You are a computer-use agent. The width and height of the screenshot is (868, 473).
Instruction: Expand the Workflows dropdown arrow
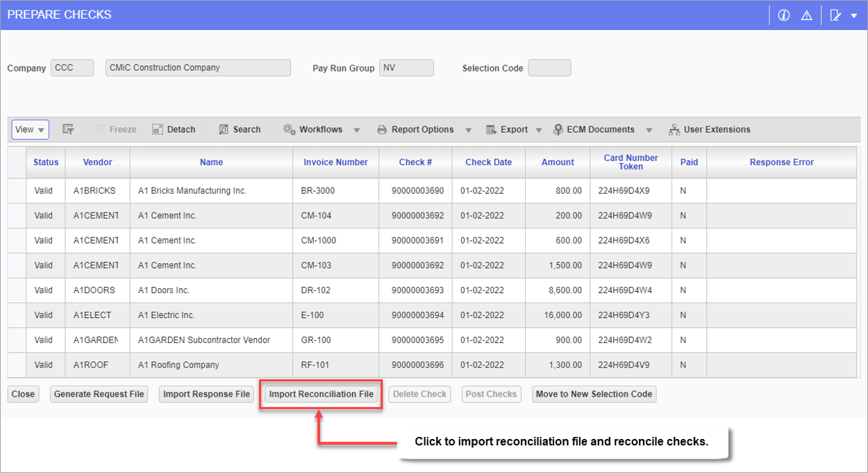coord(357,130)
